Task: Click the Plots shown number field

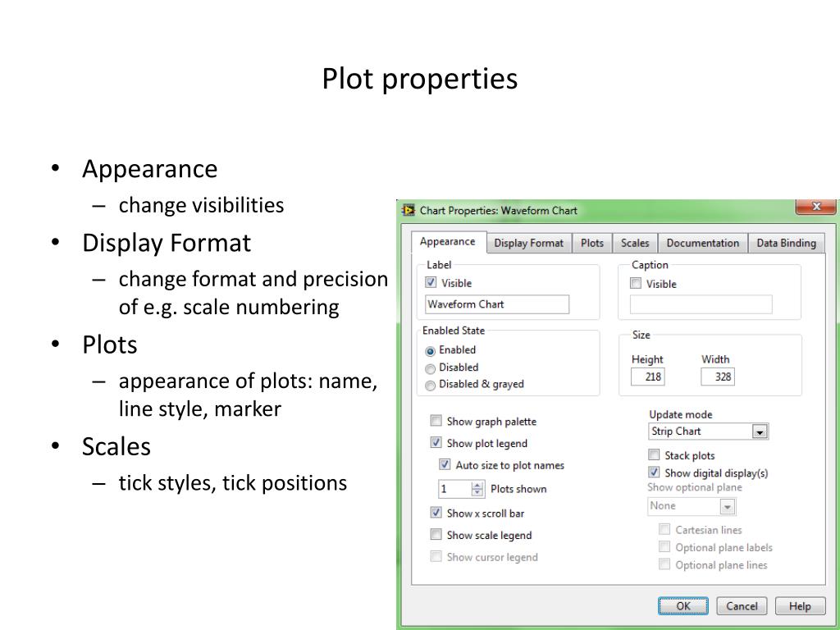Action: pos(454,489)
